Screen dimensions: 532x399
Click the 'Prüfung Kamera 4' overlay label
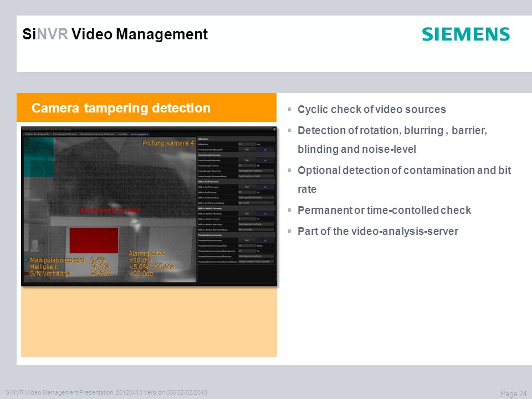click(x=168, y=143)
